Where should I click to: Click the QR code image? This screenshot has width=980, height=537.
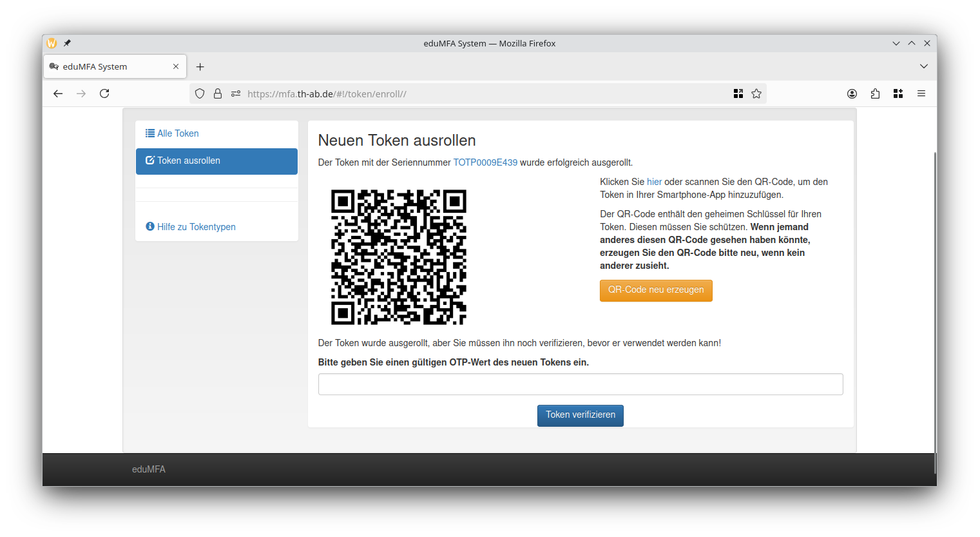tap(399, 257)
